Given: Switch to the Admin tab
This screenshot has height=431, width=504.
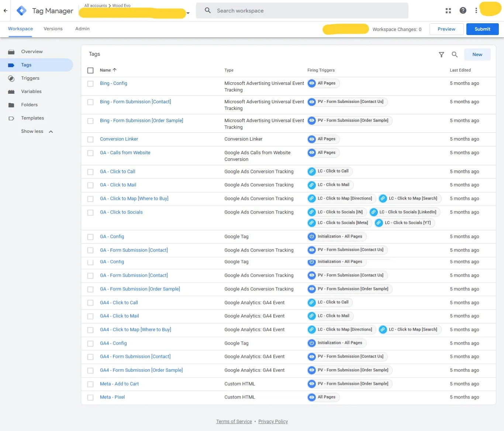Looking at the screenshot, I should tap(82, 29).
